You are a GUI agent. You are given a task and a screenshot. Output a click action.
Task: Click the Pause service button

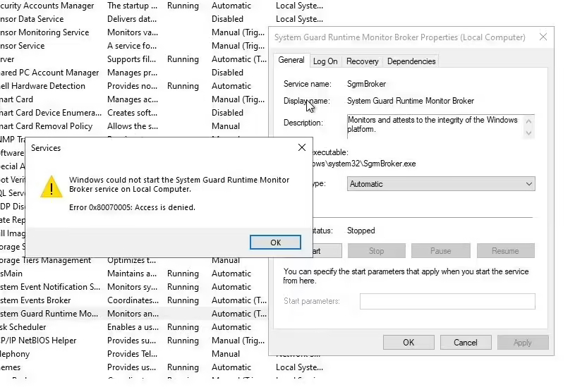coord(440,251)
